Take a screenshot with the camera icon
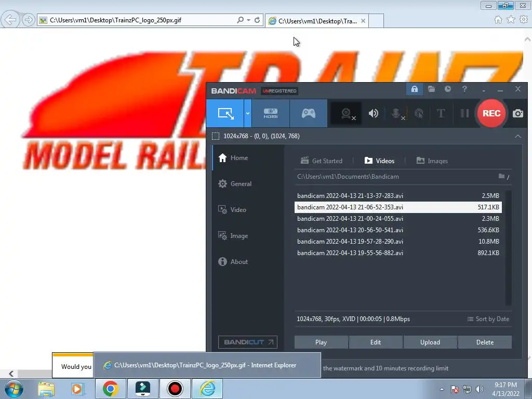Image resolution: width=532 pixels, height=399 pixels. (518, 113)
